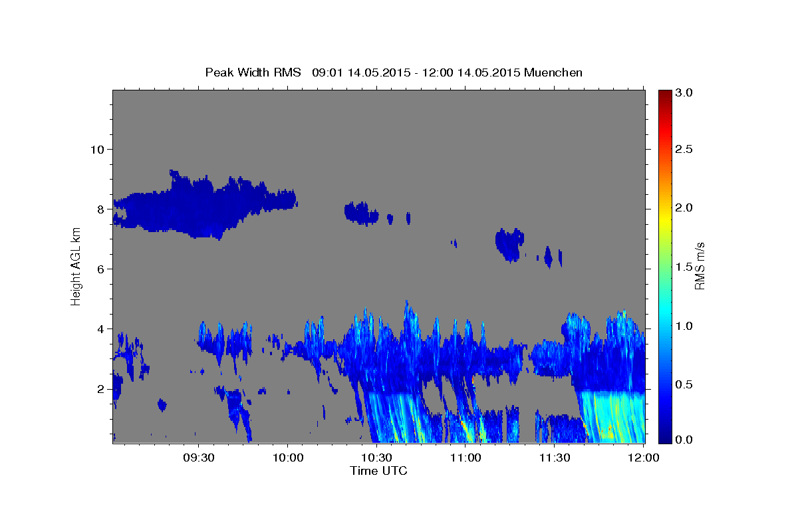Click the colorbar label '1.5'

tap(685, 267)
